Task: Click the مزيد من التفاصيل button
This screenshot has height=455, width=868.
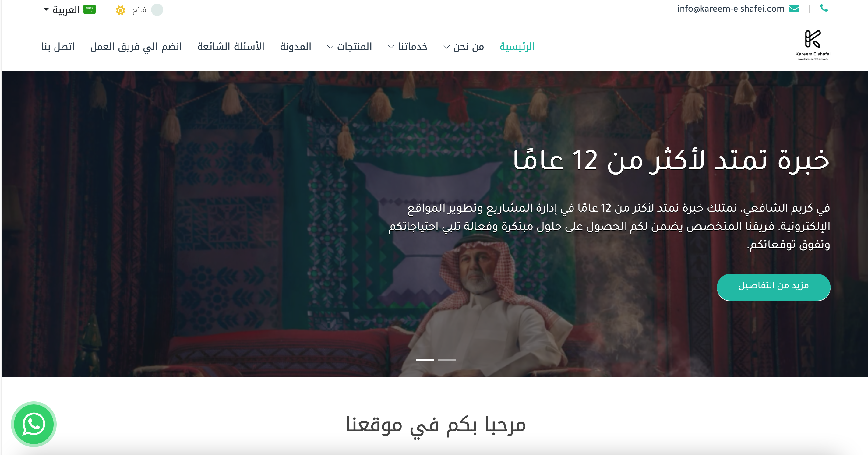Action: click(x=773, y=287)
